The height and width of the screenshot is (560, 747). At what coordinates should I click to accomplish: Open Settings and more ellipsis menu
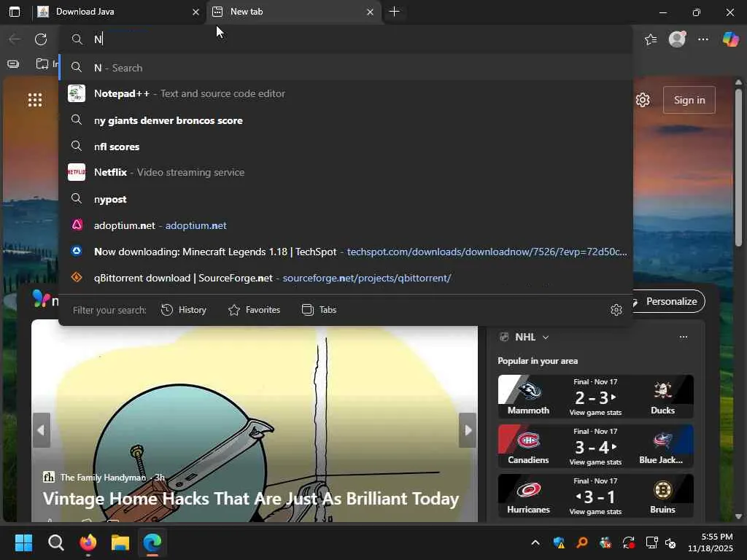(703, 39)
